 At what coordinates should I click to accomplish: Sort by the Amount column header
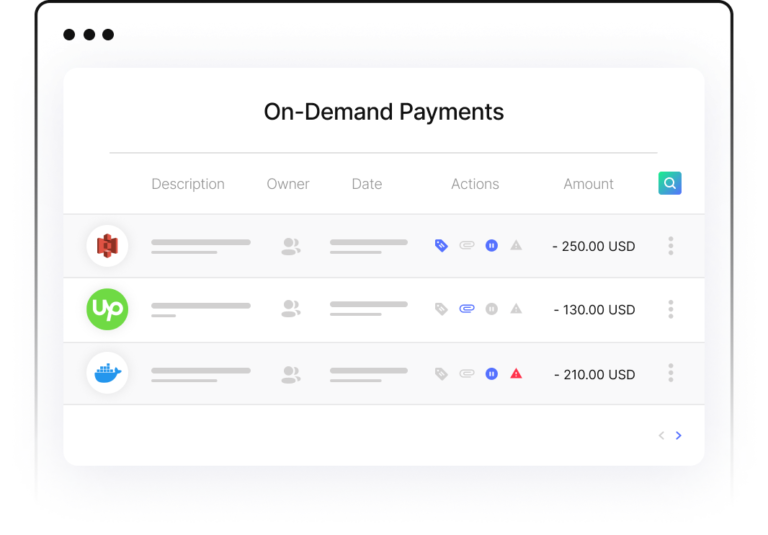point(588,184)
